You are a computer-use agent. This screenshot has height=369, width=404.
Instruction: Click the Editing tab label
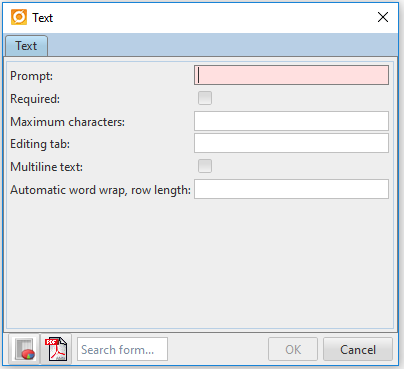[40, 144]
